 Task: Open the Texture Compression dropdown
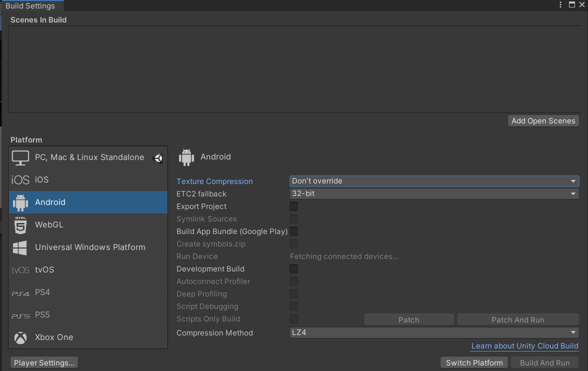(433, 181)
